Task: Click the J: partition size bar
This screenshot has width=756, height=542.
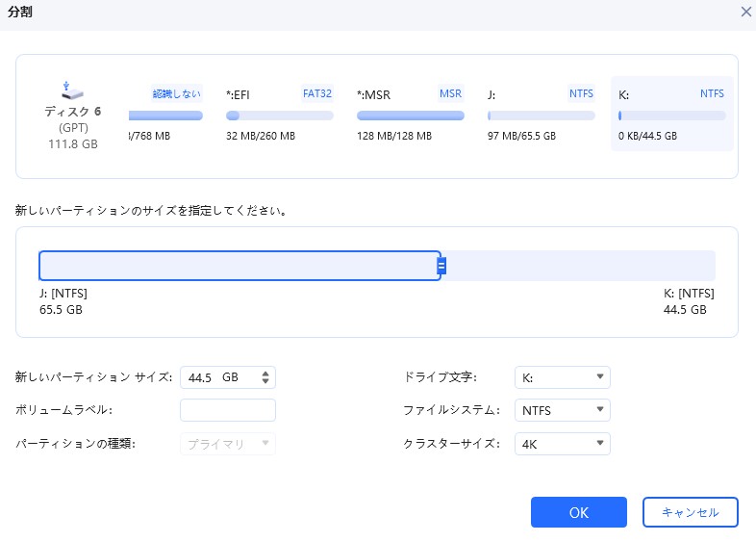Action: pos(239,266)
